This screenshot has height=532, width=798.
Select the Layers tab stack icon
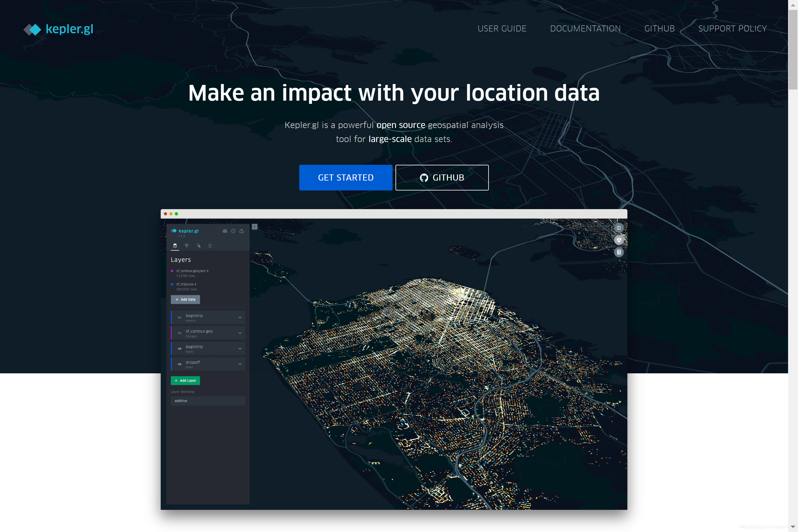click(x=175, y=246)
